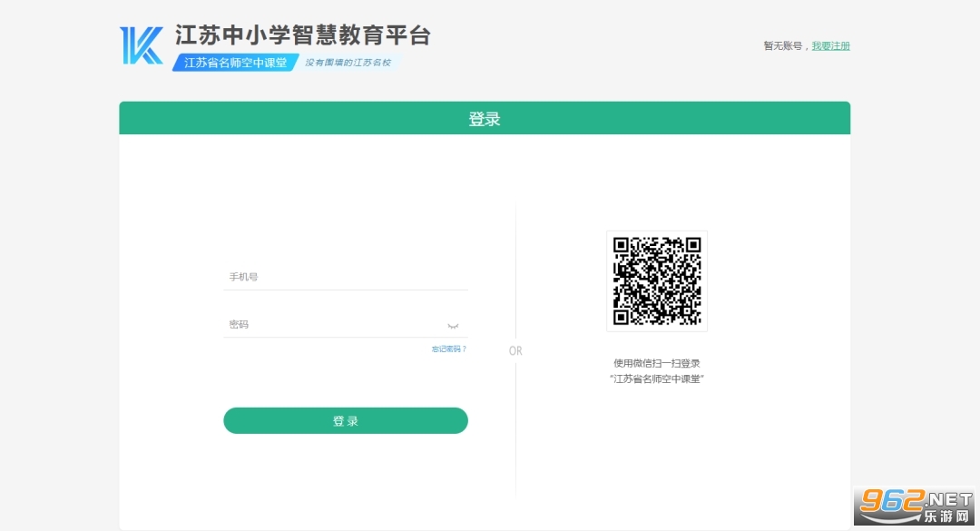
Task: Click the quoted “江苏省名师空中课堂” caption under the QR code
Action: [x=657, y=379]
